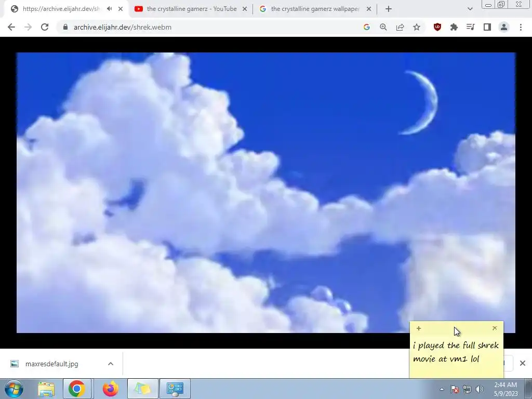The image size is (532, 399).
Task: View site information via padlock icon
Action: click(x=65, y=27)
